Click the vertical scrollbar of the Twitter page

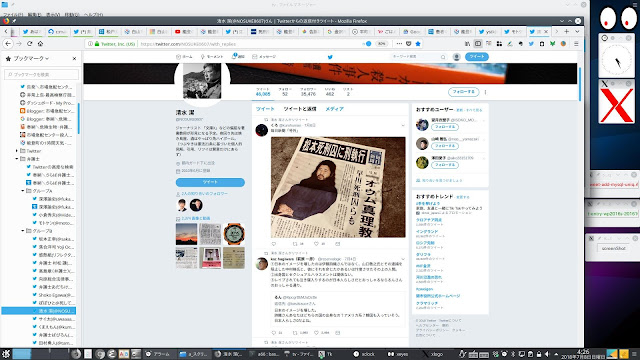click(580, 84)
